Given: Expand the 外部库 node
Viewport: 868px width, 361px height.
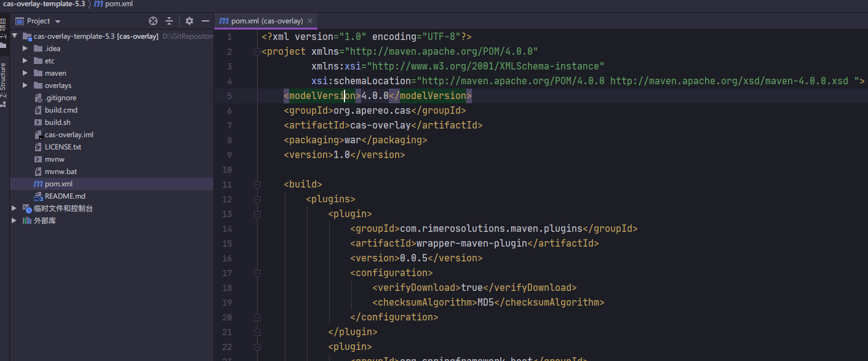Looking at the screenshot, I should (x=15, y=221).
